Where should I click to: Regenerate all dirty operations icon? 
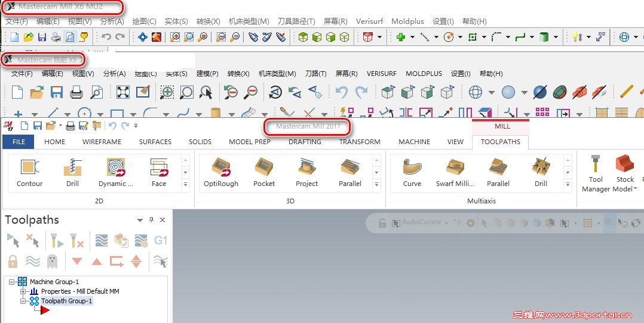click(x=77, y=240)
